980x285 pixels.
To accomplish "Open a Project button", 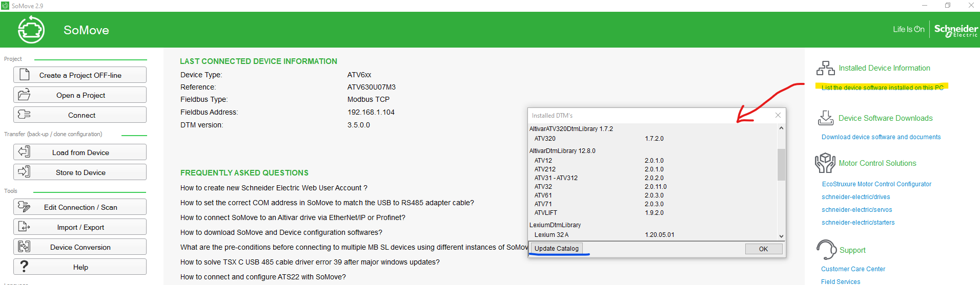I will [80, 95].
